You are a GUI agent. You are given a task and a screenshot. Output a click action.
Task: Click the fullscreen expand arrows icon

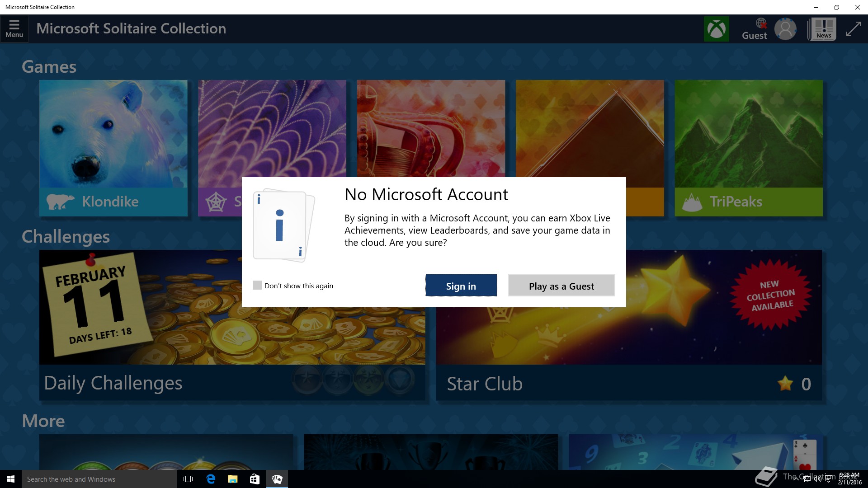click(853, 29)
